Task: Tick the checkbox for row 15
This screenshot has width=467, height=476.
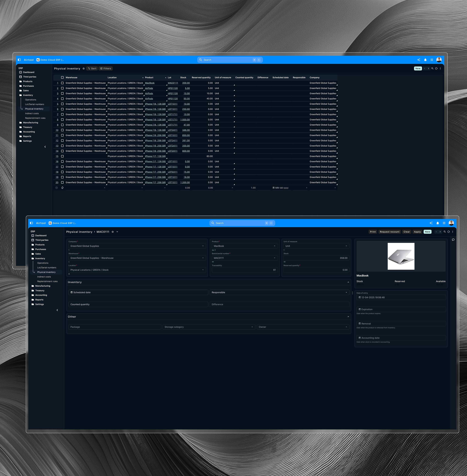Action: 62,156
